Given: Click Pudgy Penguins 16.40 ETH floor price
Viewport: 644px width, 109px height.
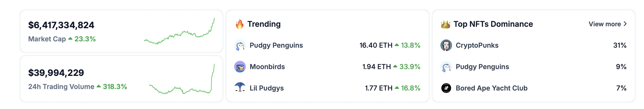Looking at the screenshot, I should click(376, 45).
